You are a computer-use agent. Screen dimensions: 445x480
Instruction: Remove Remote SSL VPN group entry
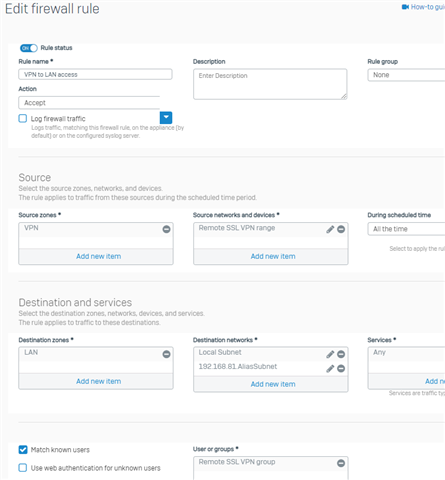point(341,463)
